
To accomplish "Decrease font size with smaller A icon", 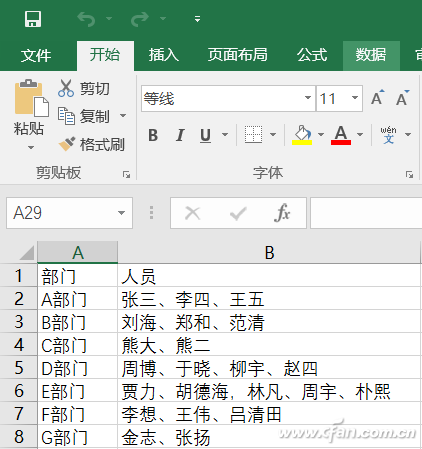I will 402,98.
